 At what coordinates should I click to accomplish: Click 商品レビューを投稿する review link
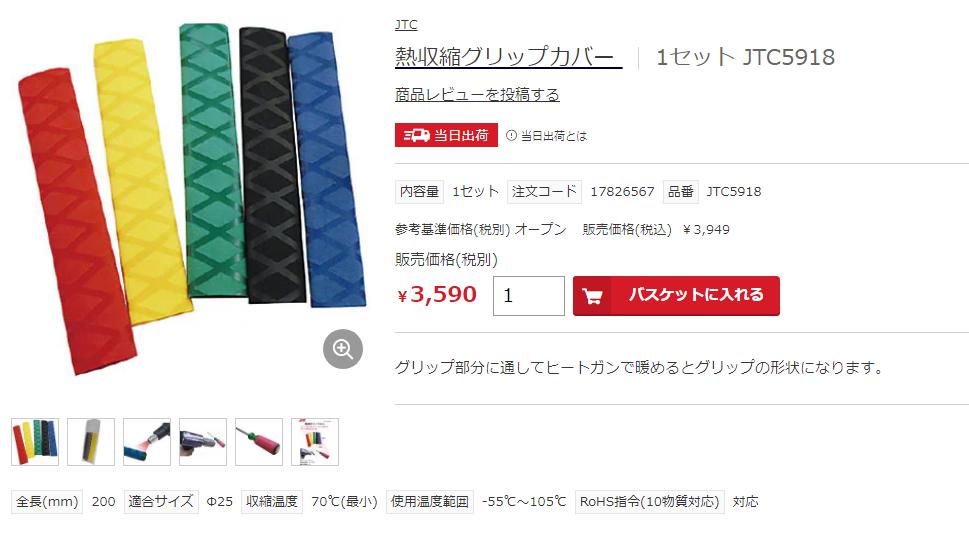[477, 95]
